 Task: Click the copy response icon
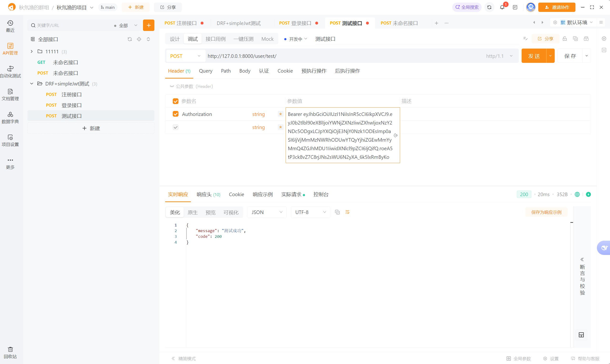point(337,212)
